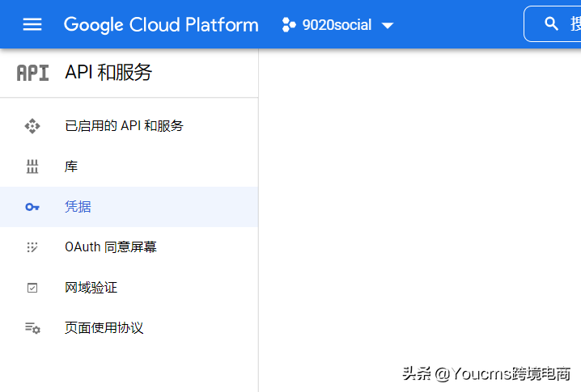This screenshot has height=392, width=581.
Task: Click the checkbox icon beside 网域验证
Action: coord(32,288)
